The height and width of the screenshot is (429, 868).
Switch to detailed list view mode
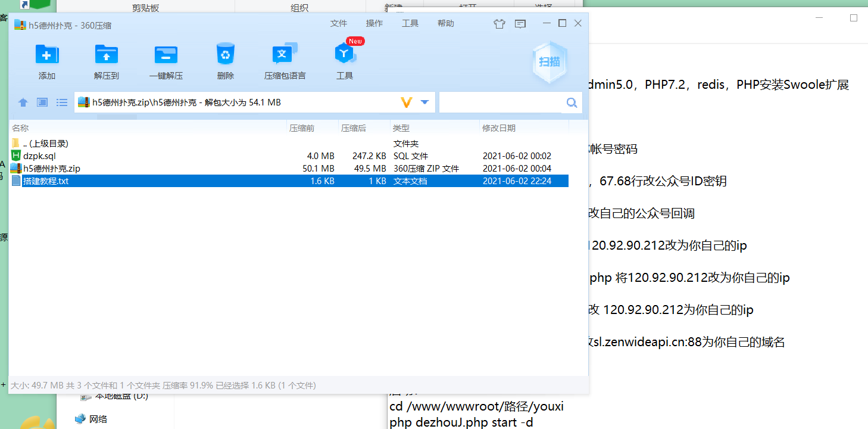coord(61,102)
